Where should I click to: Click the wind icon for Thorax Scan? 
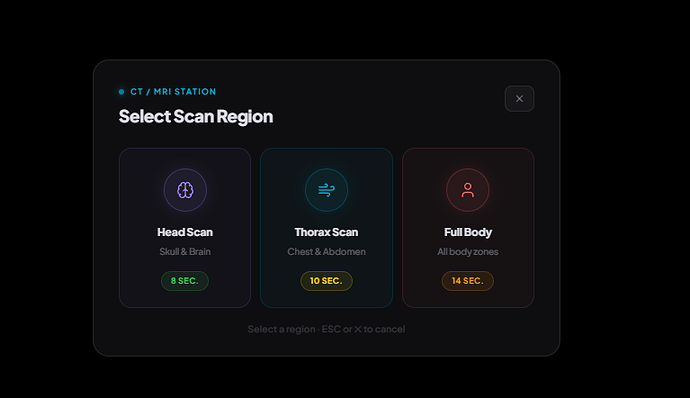[327, 190]
